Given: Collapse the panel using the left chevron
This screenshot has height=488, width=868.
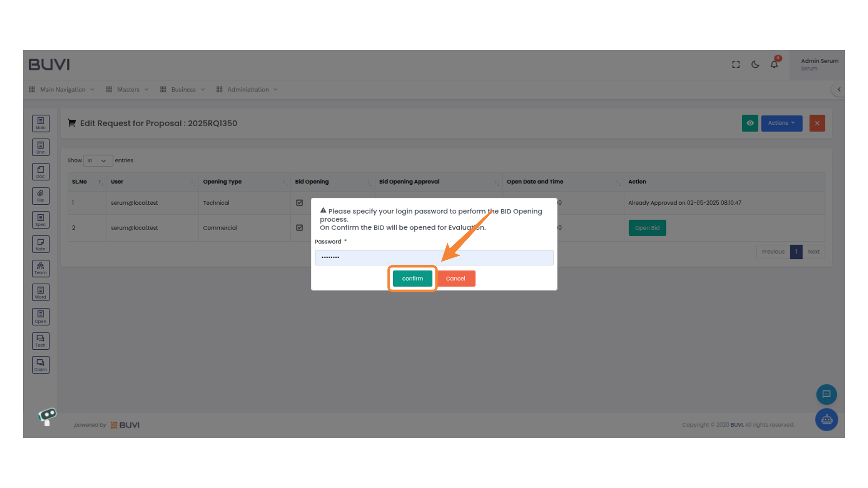Looking at the screenshot, I should (x=839, y=89).
